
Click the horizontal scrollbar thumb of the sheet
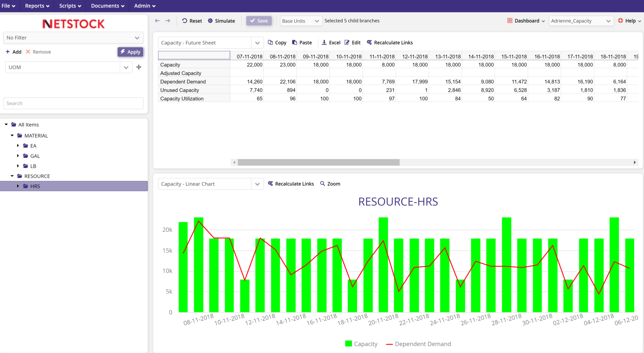319,162
